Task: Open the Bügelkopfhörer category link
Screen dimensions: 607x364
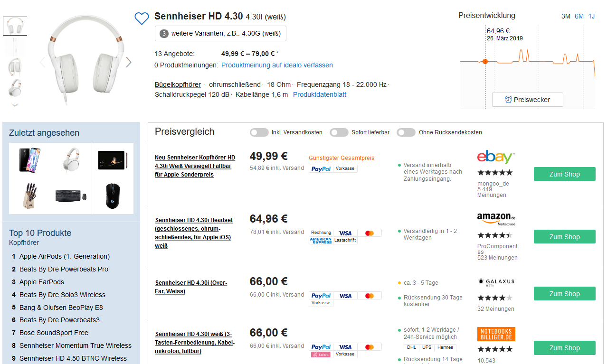Action: pos(178,84)
